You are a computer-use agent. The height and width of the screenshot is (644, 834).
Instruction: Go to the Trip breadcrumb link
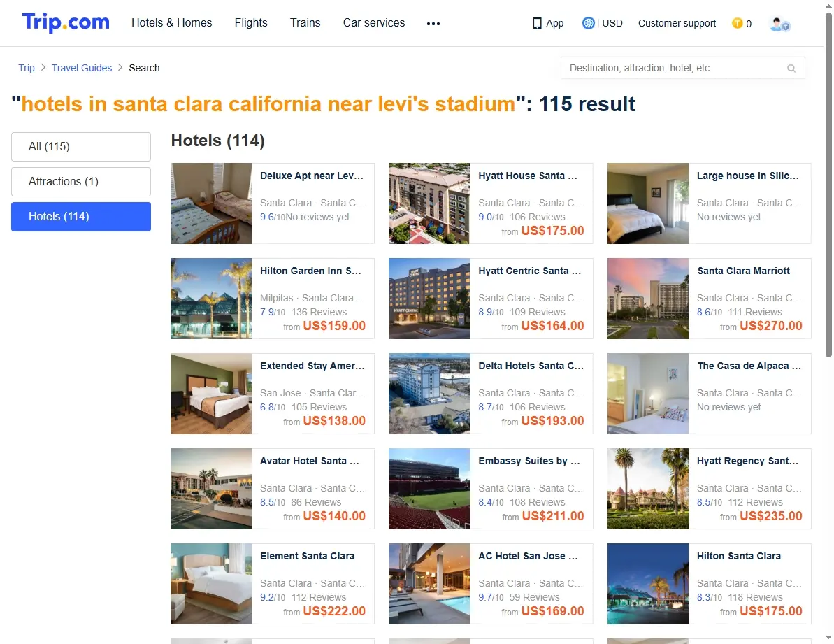pos(27,68)
